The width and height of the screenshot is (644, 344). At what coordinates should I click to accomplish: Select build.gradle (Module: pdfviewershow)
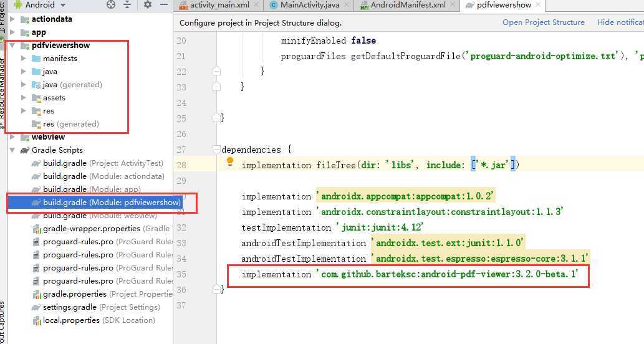[112, 203]
